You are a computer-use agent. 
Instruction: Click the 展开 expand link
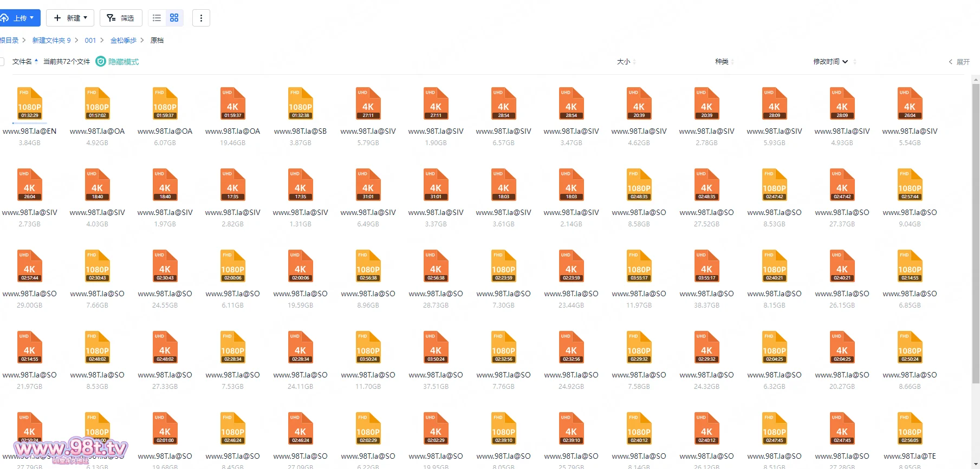959,62
